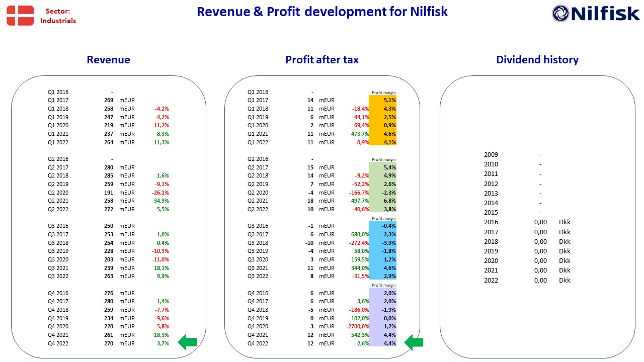Select Q4 2020 profit change -2700,0%

click(x=358, y=327)
